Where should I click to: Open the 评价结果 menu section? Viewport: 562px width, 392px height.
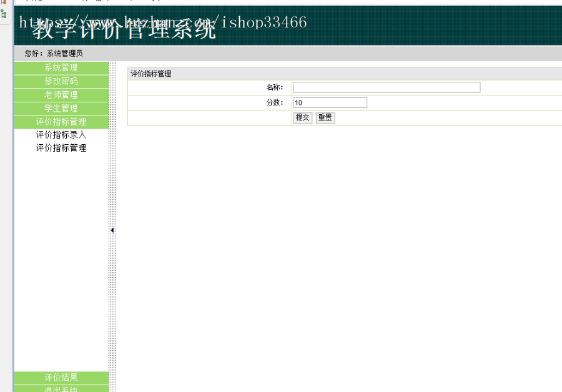pos(61,378)
